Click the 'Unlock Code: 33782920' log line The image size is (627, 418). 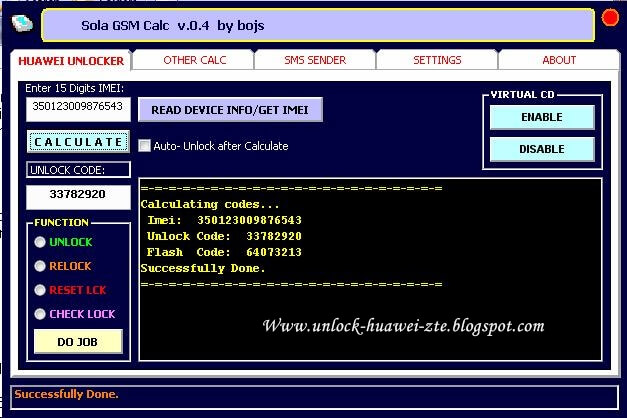click(224, 236)
